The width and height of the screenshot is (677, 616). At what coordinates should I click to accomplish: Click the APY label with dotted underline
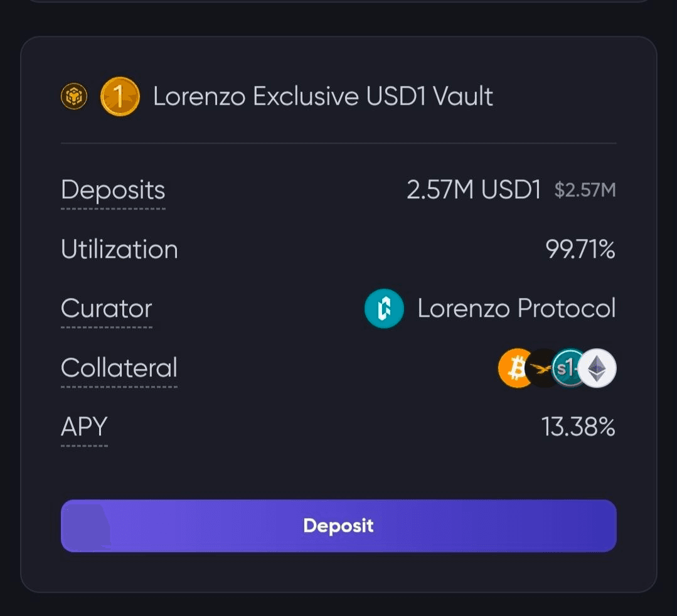coord(84,427)
